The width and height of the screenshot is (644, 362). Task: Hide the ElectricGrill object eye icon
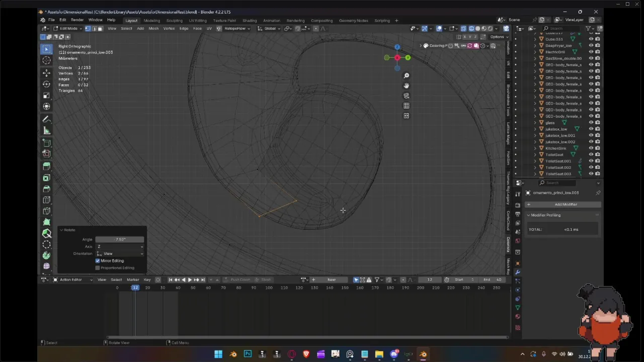coord(591,52)
